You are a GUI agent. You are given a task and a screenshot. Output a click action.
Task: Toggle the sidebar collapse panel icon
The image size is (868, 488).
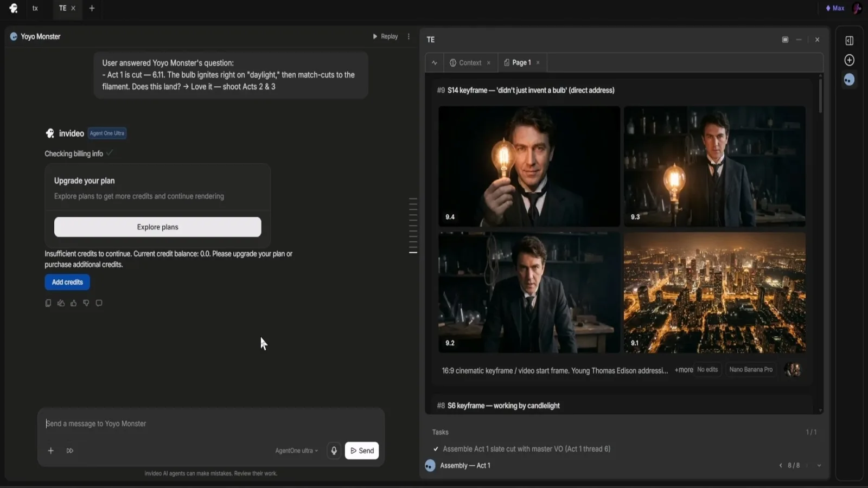[850, 41]
